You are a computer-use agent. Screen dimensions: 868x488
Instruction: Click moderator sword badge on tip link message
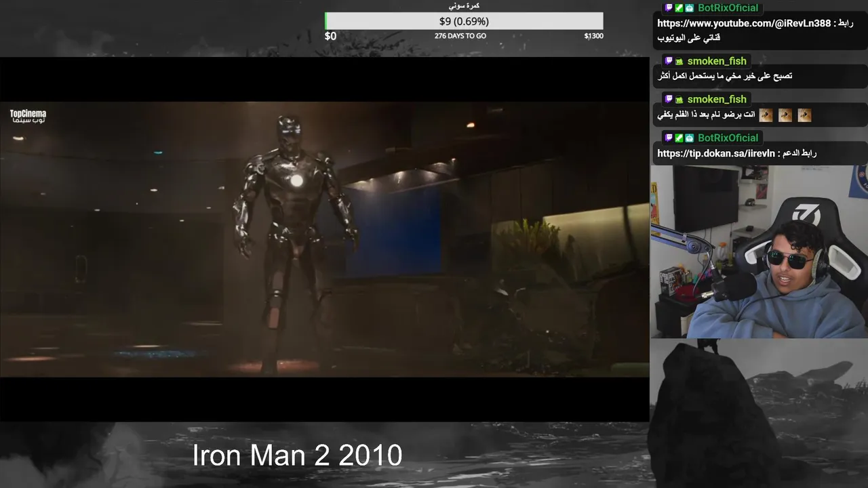(679, 138)
